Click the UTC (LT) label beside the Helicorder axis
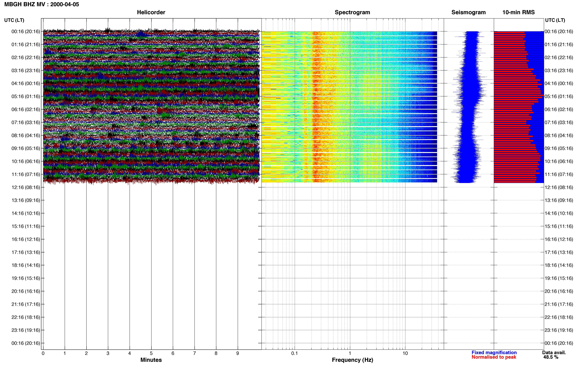This screenshot has width=588, height=368. pyautogui.click(x=14, y=20)
